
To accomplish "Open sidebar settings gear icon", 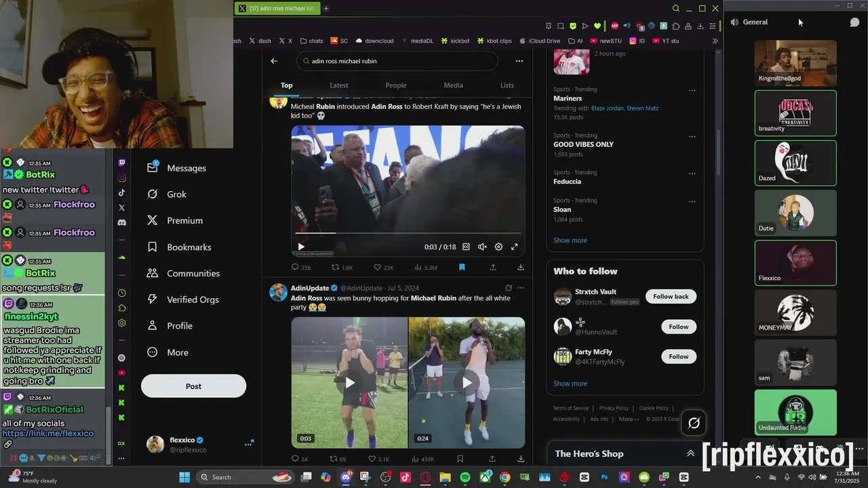I will (x=121, y=323).
